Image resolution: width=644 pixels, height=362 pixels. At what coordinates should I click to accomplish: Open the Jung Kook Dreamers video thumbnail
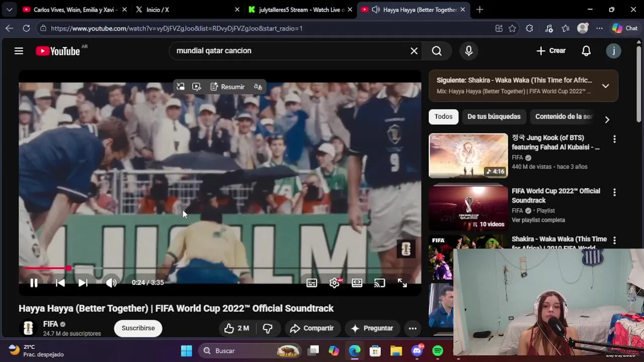(x=468, y=155)
